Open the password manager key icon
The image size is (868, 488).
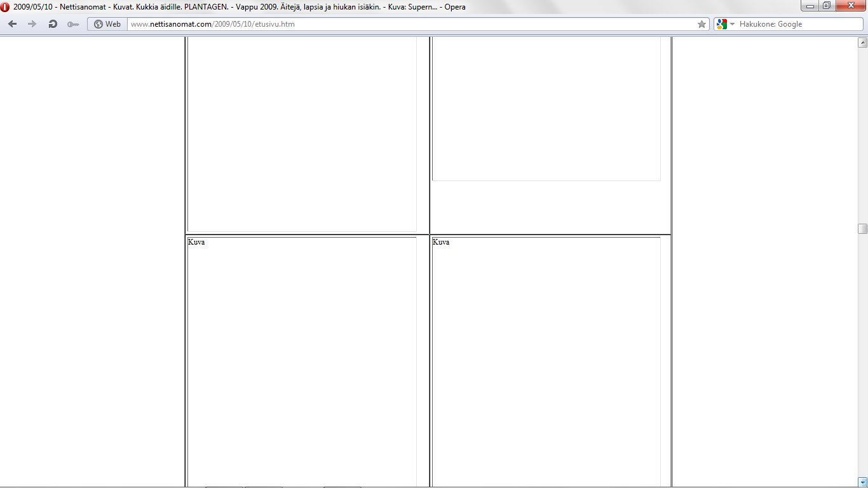[x=73, y=24]
